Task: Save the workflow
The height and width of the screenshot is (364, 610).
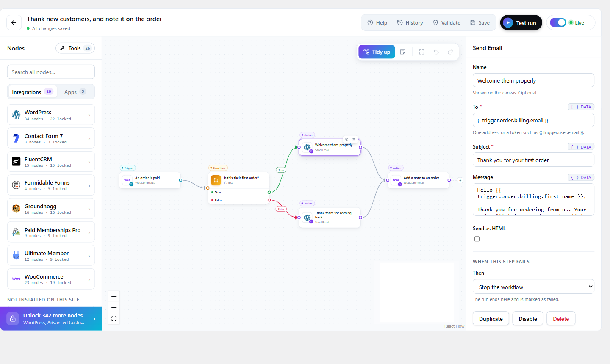Action: click(480, 23)
